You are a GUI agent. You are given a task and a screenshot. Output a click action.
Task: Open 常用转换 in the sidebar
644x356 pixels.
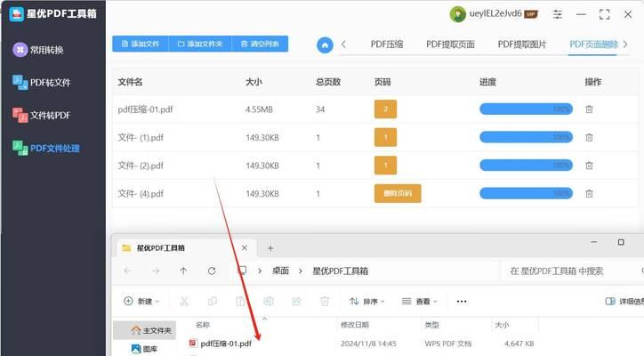pyautogui.click(x=38, y=50)
